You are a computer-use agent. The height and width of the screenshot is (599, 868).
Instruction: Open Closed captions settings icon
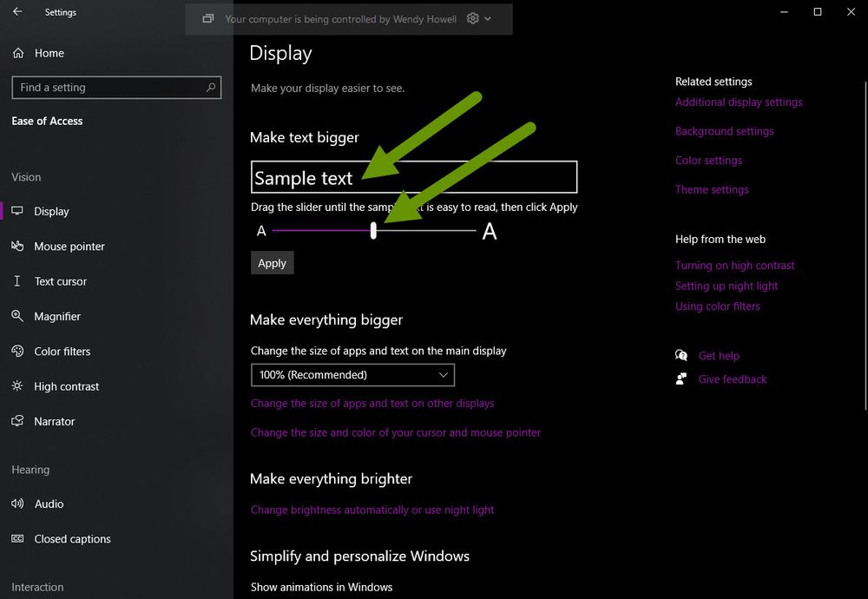tap(16, 538)
